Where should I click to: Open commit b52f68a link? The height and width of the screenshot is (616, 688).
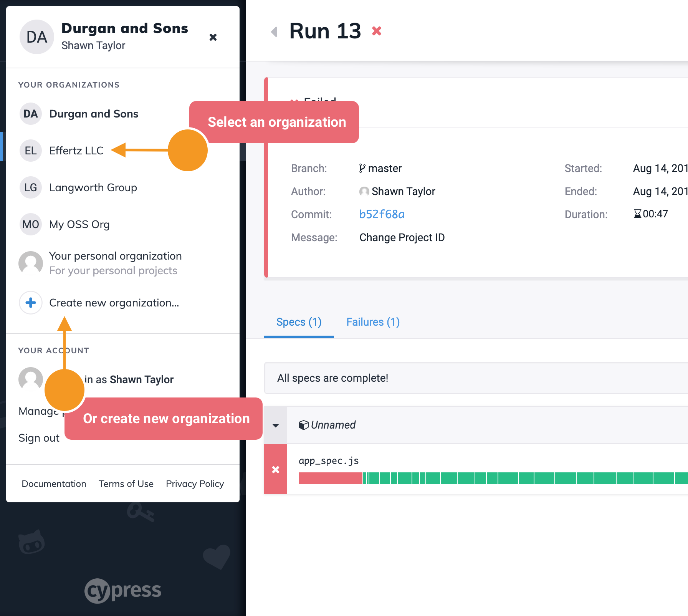382,214
